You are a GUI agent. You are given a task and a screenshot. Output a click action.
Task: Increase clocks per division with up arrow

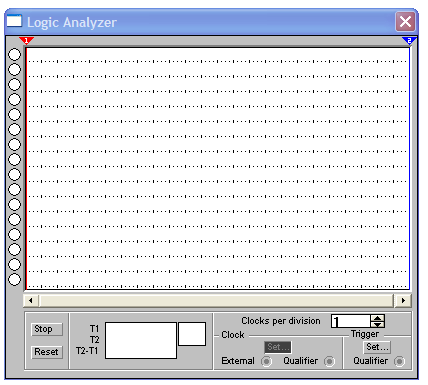click(378, 318)
